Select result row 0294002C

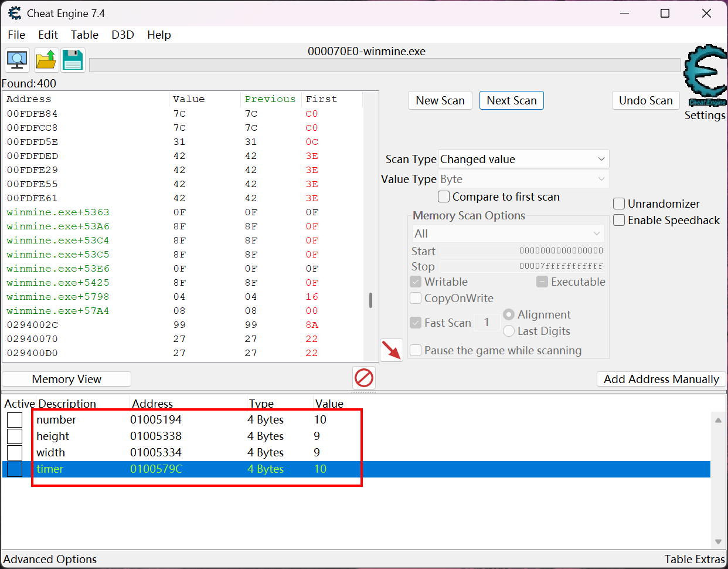point(183,325)
